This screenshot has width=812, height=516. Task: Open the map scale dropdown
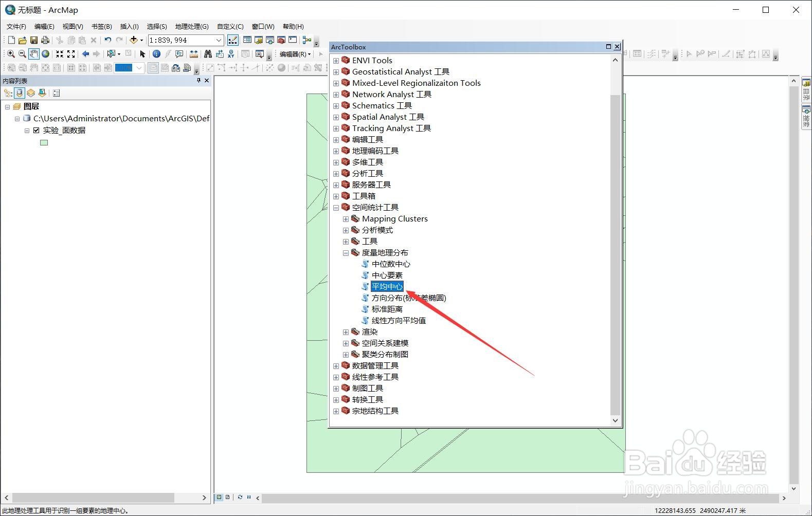(219, 40)
